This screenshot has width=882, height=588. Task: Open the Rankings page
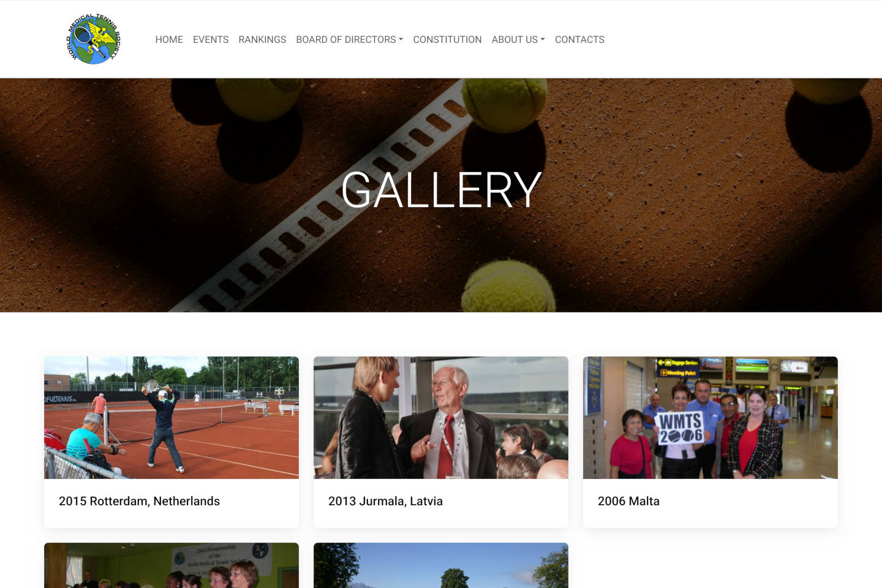click(262, 39)
